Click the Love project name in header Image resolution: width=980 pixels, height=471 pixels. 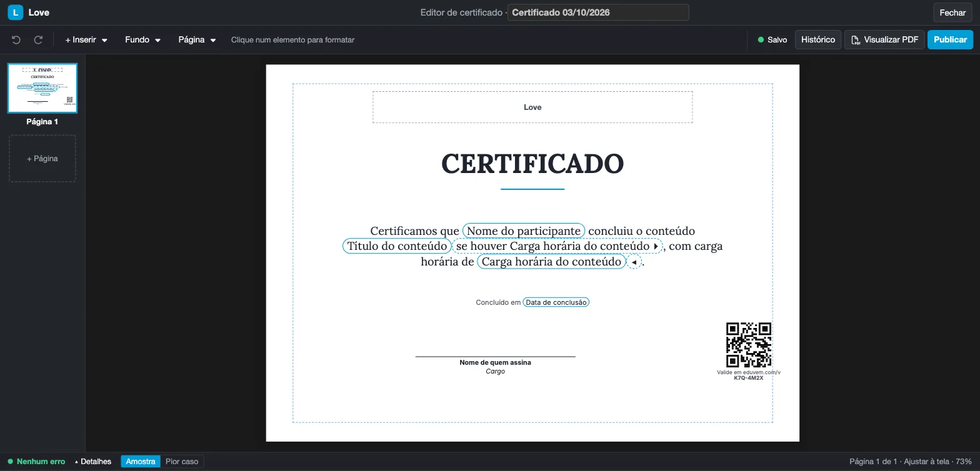pos(39,12)
